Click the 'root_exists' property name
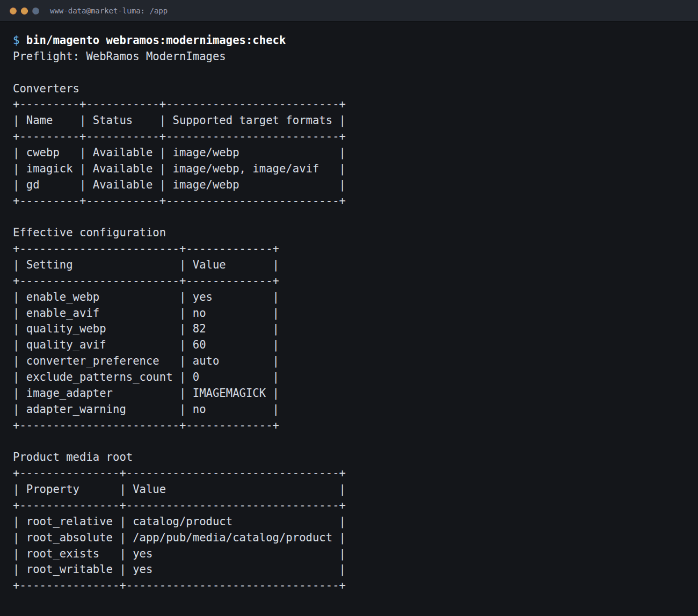Image resolution: width=698 pixels, height=616 pixels. 63,554
